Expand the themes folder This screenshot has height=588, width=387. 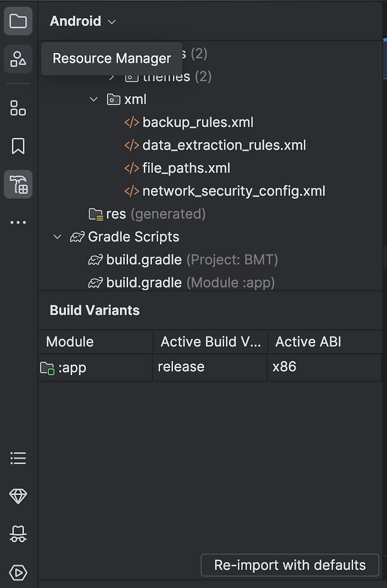pyautogui.click(x=112, y=76)
